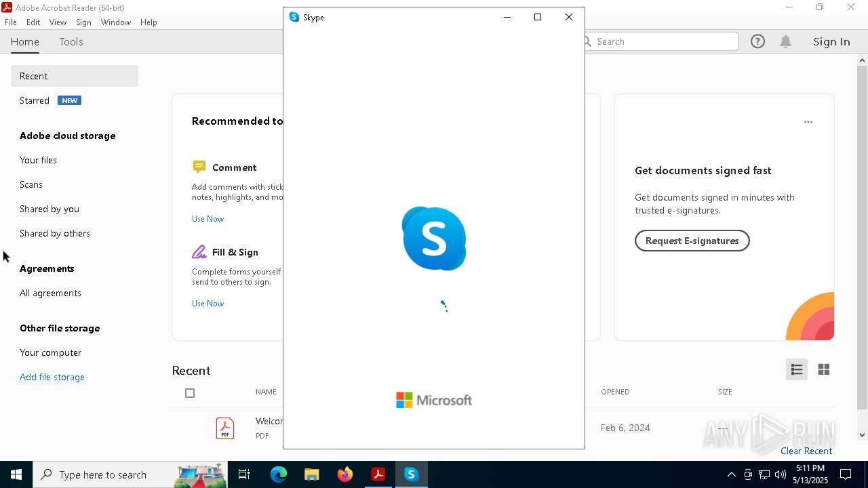868x488 pixels.
Task: Open Scans in the sidebar
Action: [31, 184]
